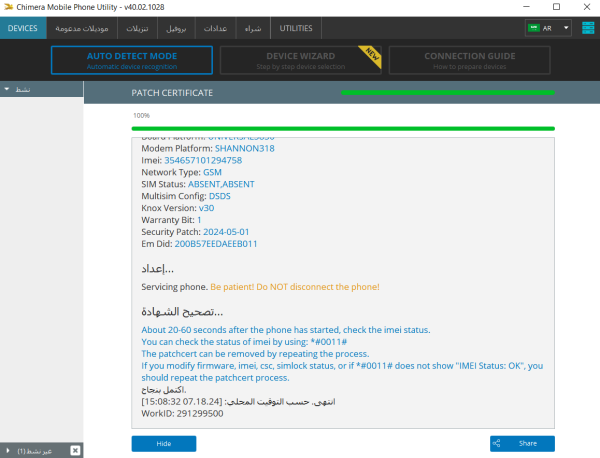Viewport: 600px width, 458px height.
Task: Maximize the Chimera window
Action: 556,7
